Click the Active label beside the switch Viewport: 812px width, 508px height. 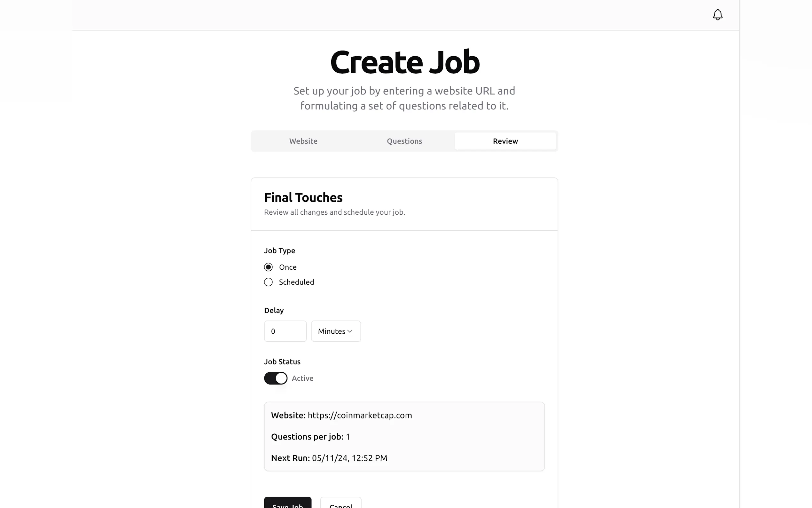[302, 378]
